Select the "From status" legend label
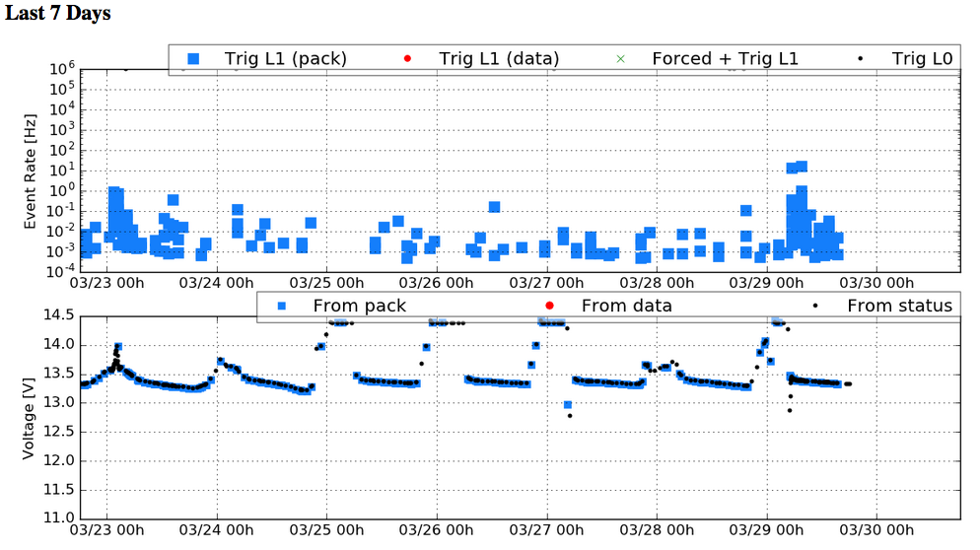The width and height of the screenshot is (980, 550). pos(899,306)
